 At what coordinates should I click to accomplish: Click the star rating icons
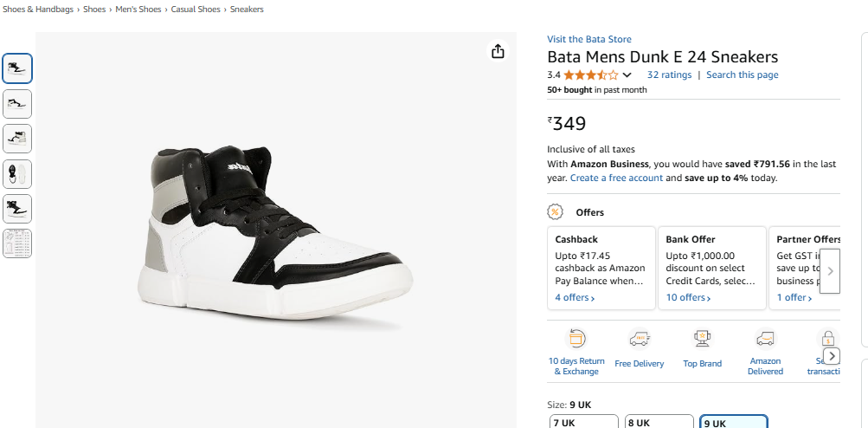(591, 75)
